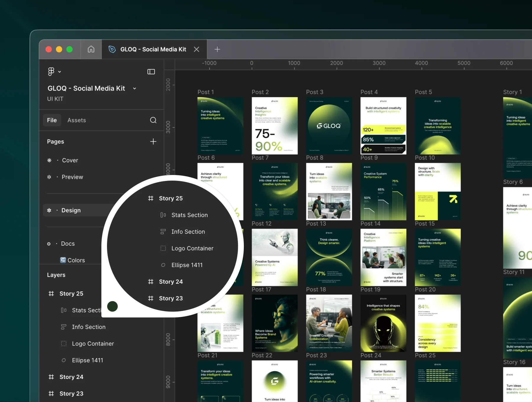Open the Colors page
The image size is (532, 402).
[x=76, y=260]
